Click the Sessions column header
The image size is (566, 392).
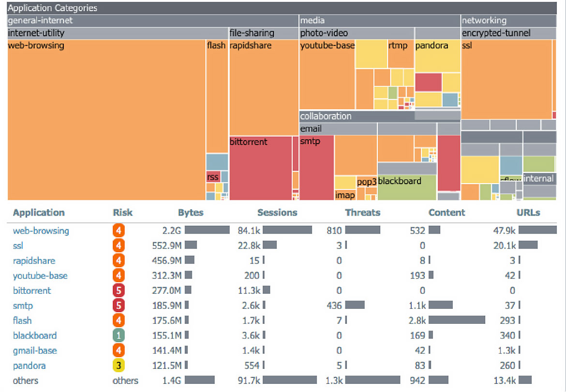[277, 213]
